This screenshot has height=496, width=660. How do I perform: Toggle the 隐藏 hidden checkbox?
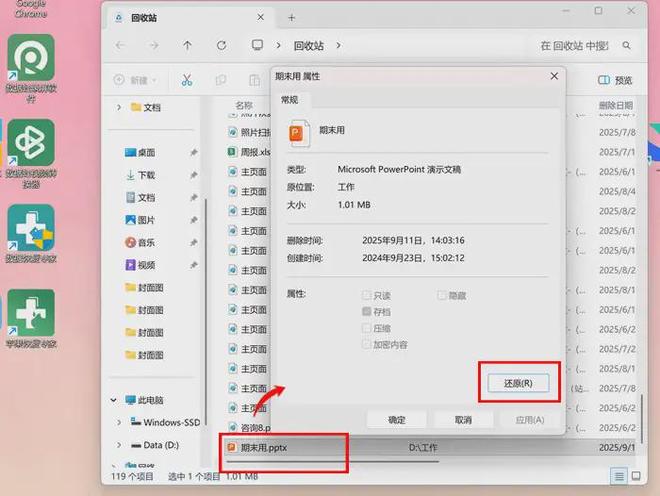442,295
